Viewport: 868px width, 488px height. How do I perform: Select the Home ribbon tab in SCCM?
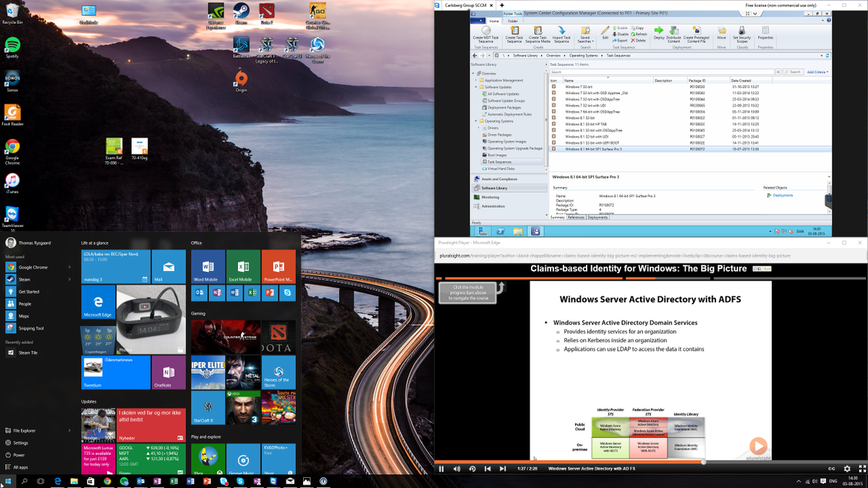493,21
